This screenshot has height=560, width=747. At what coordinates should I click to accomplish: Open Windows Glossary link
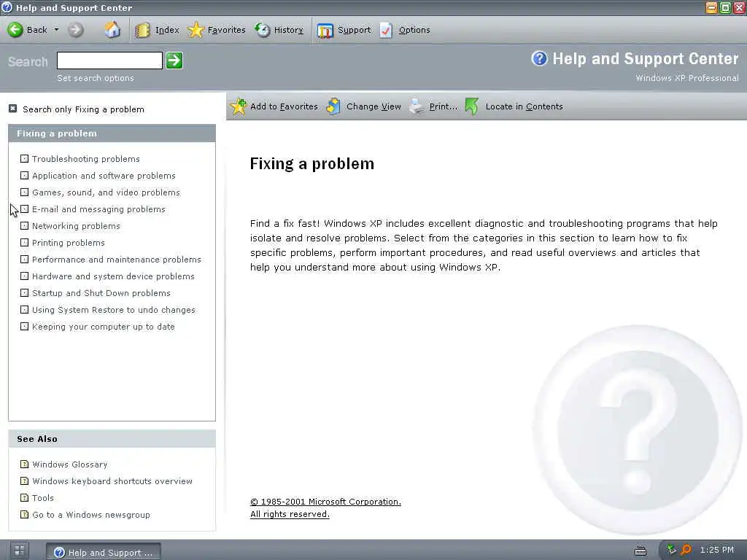(x=69, y=464)
